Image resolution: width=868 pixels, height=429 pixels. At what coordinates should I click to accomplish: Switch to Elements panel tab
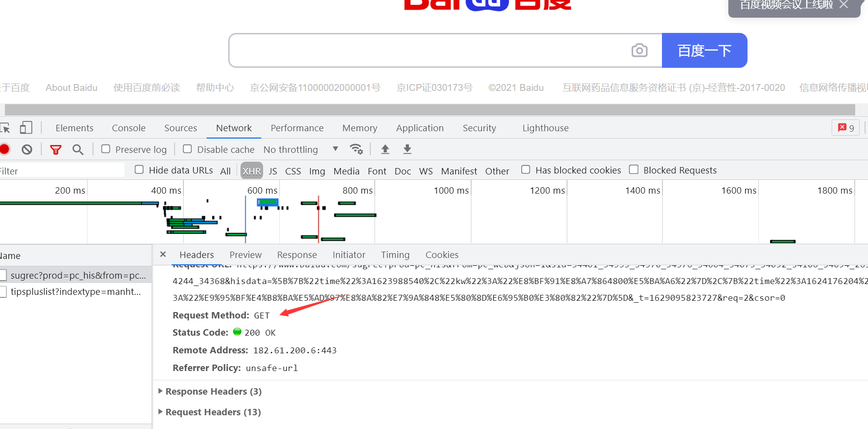[74, 128]
